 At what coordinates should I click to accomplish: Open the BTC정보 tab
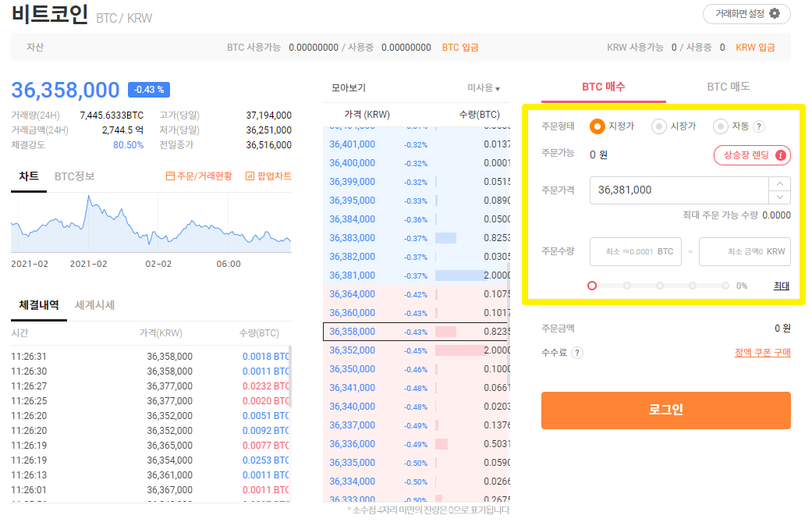click(75, 176)
